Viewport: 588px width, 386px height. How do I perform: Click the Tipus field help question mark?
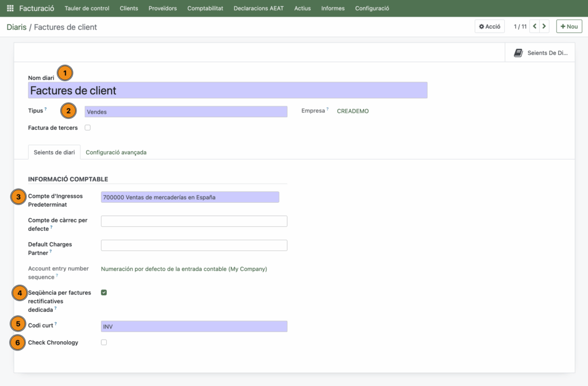pos(46,109)
